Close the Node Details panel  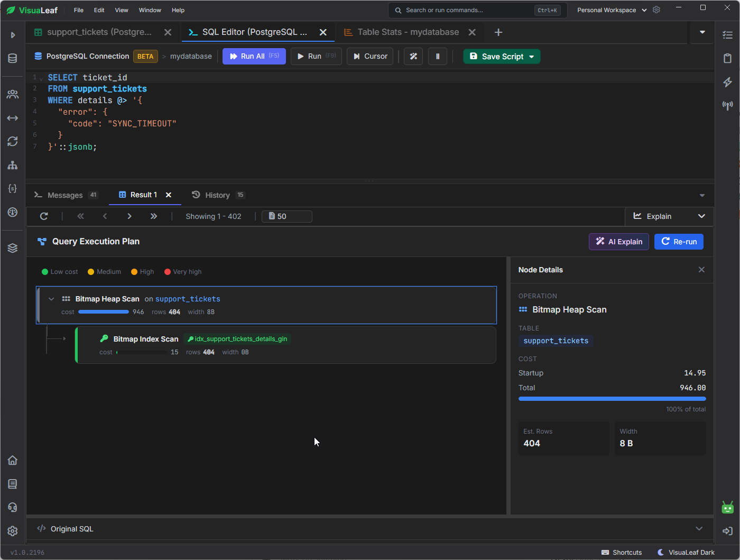pyautogui.click(x=701, y=270)
